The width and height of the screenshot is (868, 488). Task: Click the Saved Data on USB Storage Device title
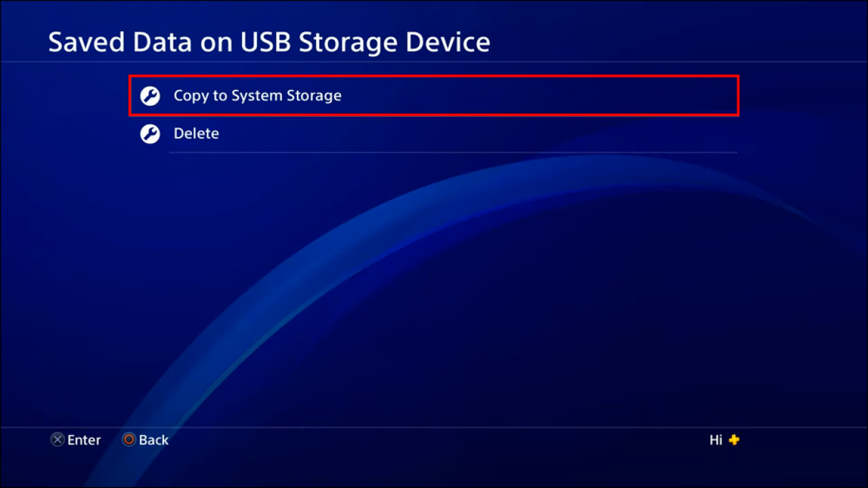(269, 43)
